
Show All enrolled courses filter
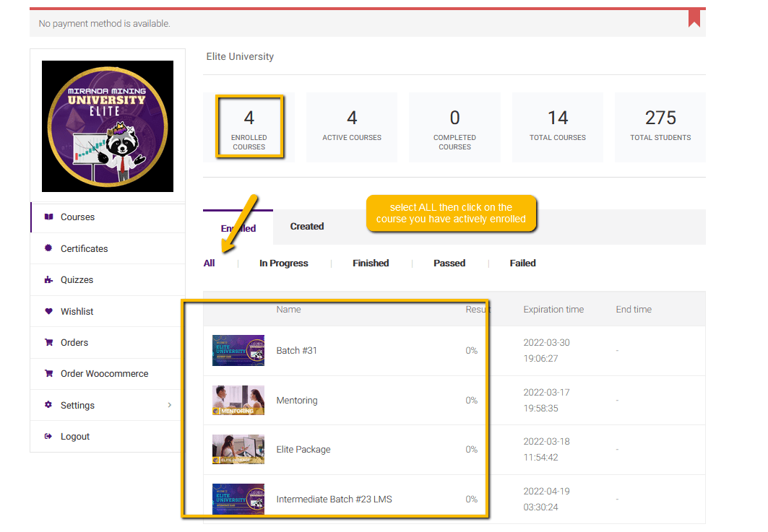coord(209,263)
